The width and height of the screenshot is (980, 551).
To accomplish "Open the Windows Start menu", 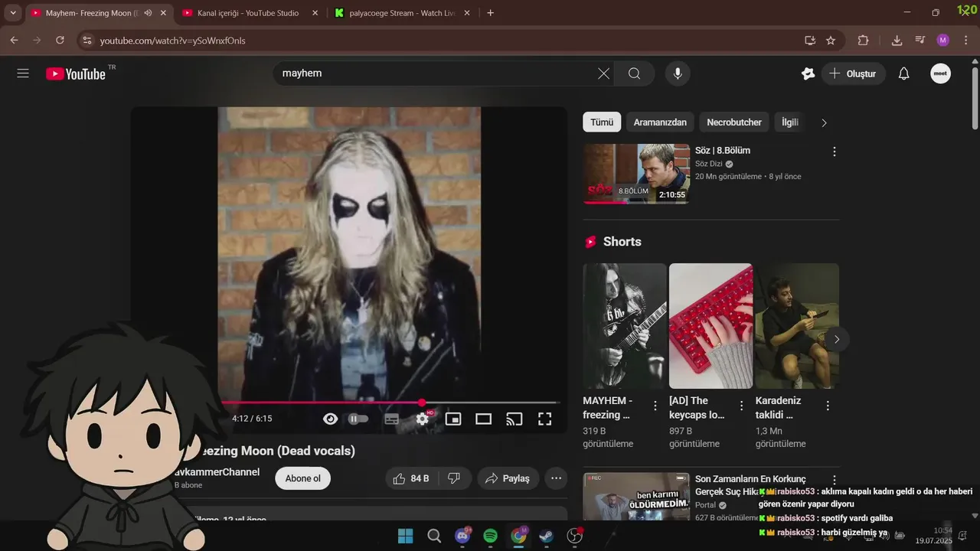I will point(405,536).
